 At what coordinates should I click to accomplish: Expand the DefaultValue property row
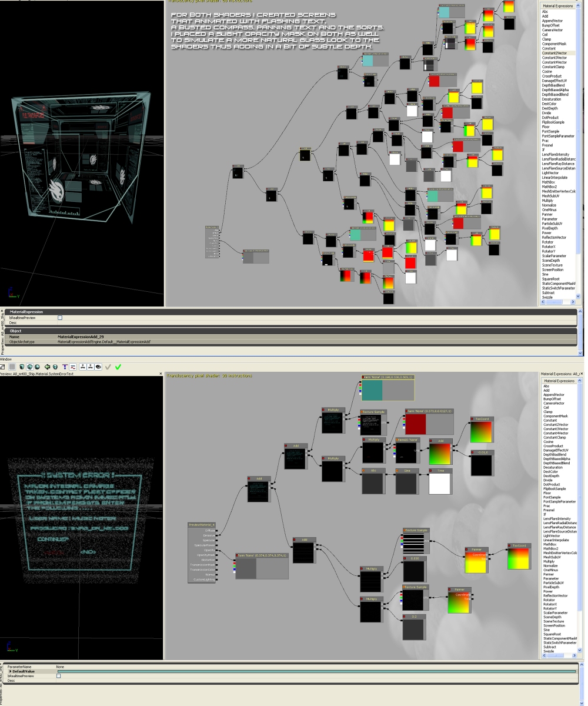point(11,671)
